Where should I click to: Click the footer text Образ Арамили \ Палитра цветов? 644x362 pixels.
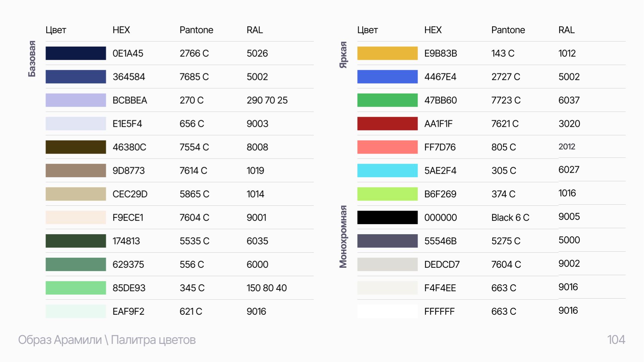107,340
